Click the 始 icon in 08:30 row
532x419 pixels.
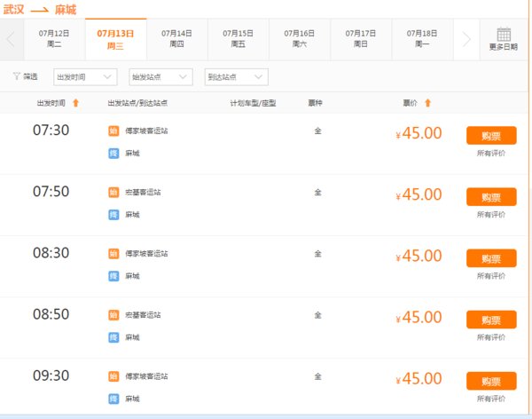click(113, 254)
